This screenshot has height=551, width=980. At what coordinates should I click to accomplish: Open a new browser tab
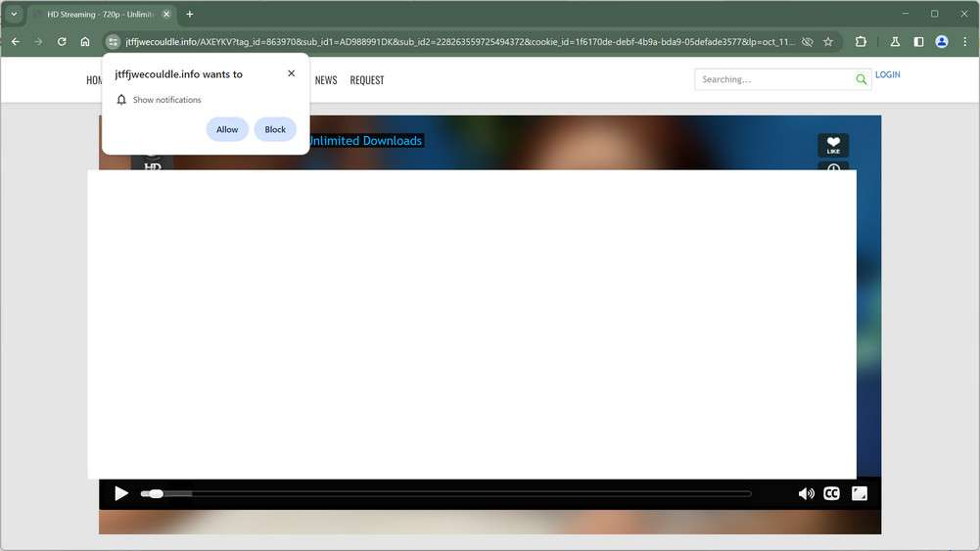pyautogui.click(x=189, y=14)
